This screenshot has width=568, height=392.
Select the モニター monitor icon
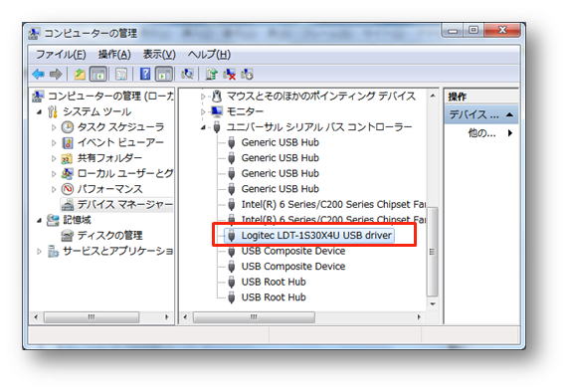point(217,111)
